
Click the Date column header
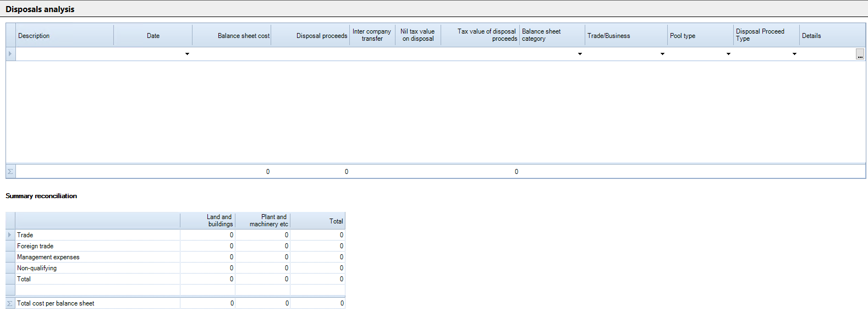153,36
